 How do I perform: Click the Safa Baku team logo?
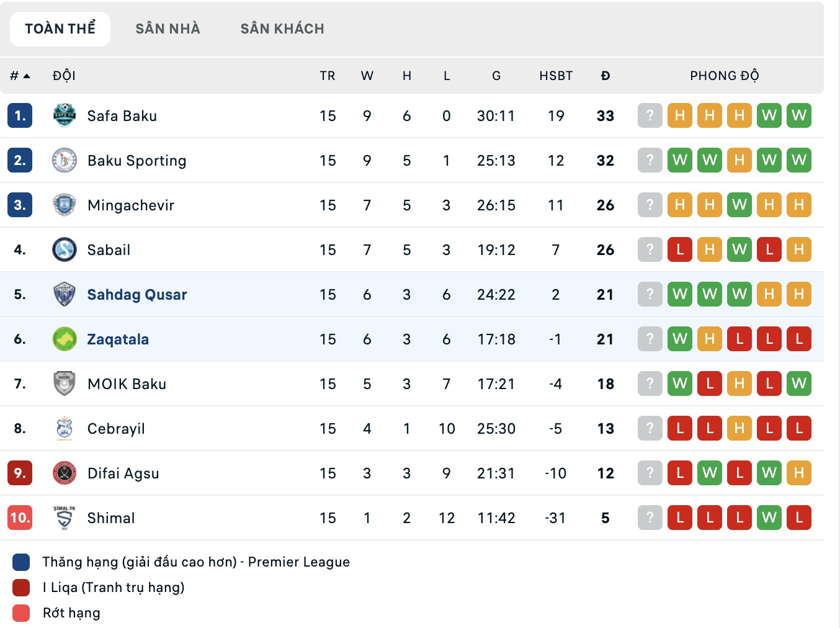[x=65, y=115]
